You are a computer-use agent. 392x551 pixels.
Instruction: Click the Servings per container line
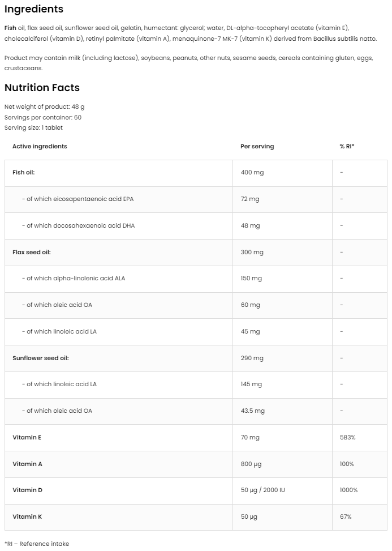tap(43, 117)
